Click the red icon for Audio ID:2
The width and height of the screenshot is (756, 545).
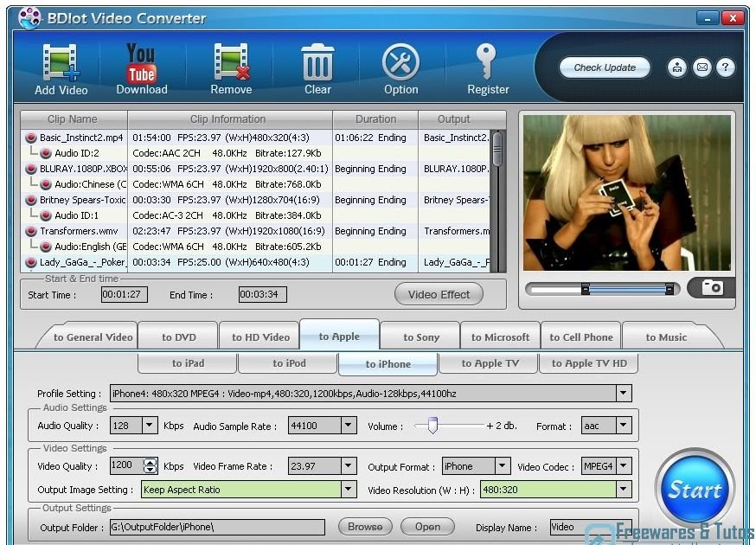(46, 153)
